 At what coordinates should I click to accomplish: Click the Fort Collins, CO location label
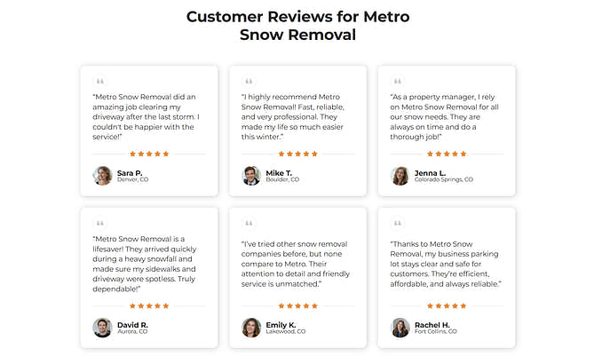point(436,332)
